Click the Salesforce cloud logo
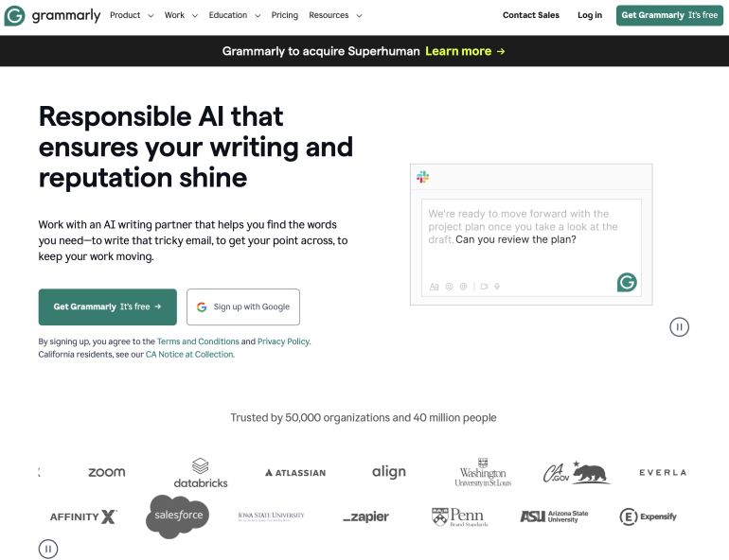This screenshot has width=729, height=560. [x=178, y=516]
